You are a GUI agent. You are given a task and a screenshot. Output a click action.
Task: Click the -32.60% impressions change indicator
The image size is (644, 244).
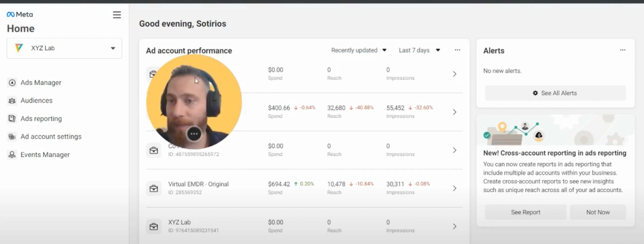[x=420, y=108]
